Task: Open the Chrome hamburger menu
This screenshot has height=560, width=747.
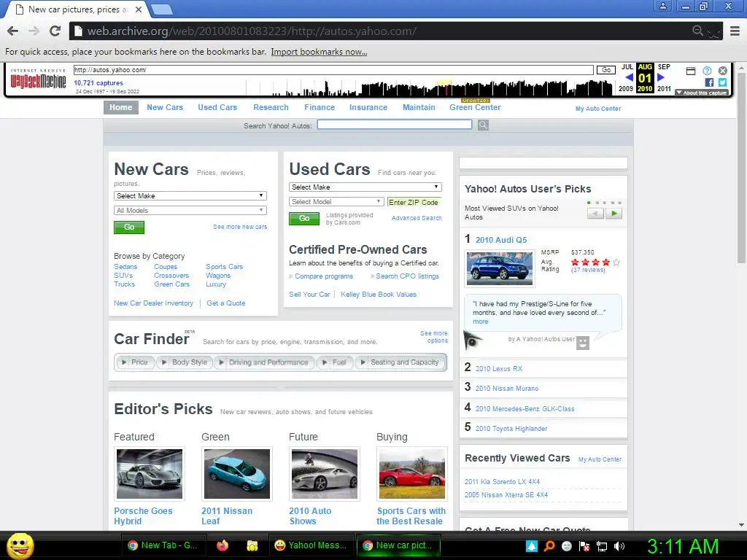Action: click(735, 31)
